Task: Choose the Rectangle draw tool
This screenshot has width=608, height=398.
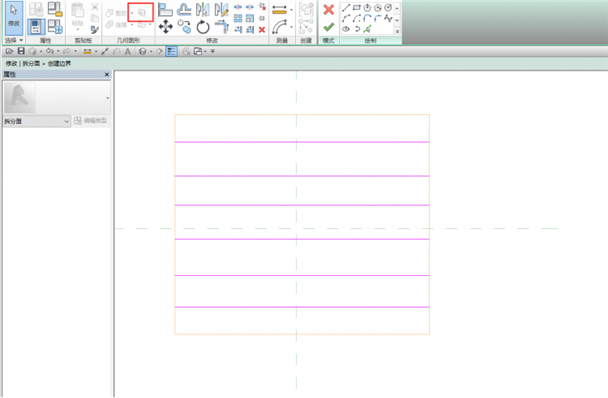Action: [x=357, y=7]
